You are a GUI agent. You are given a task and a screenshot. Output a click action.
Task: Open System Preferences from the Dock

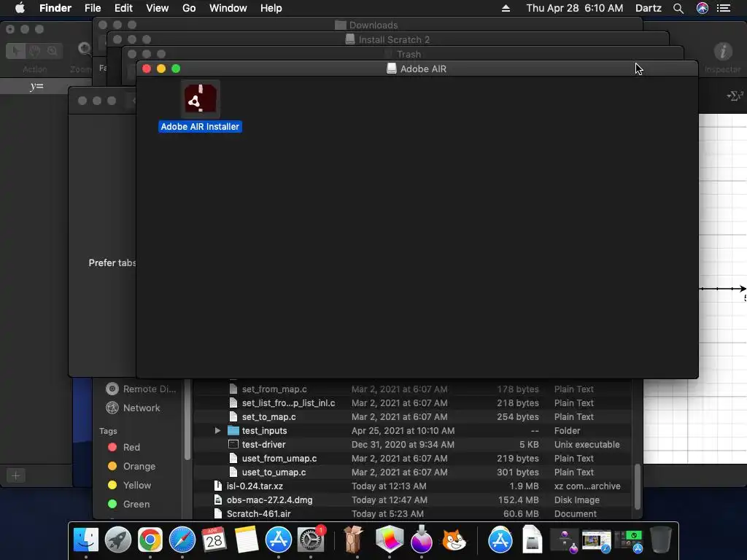pos(311,540)
